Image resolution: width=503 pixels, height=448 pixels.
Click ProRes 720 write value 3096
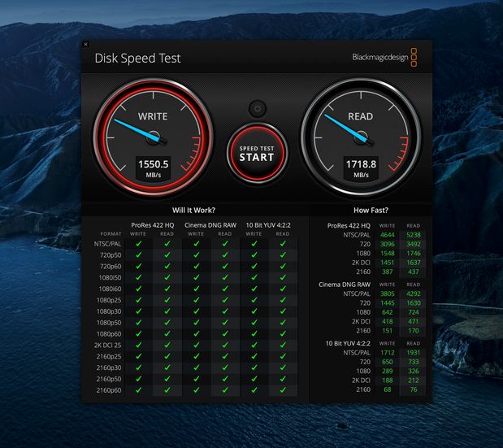point(387,244)
